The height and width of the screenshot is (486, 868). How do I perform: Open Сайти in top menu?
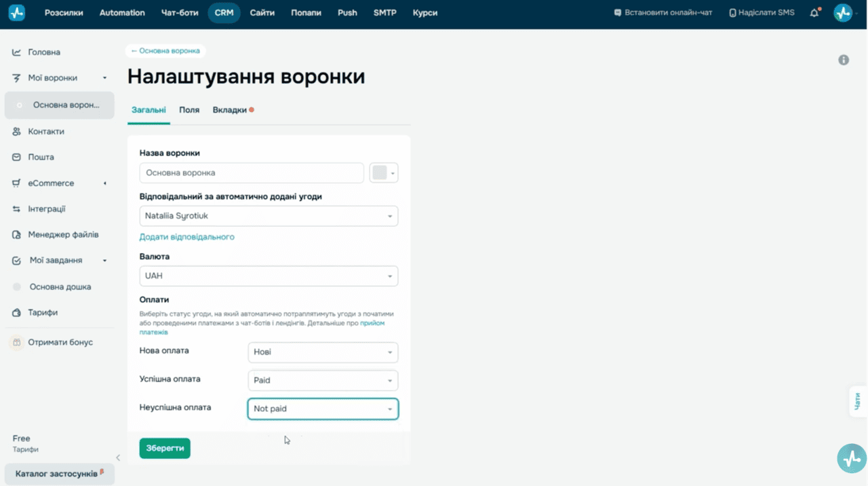262,13
